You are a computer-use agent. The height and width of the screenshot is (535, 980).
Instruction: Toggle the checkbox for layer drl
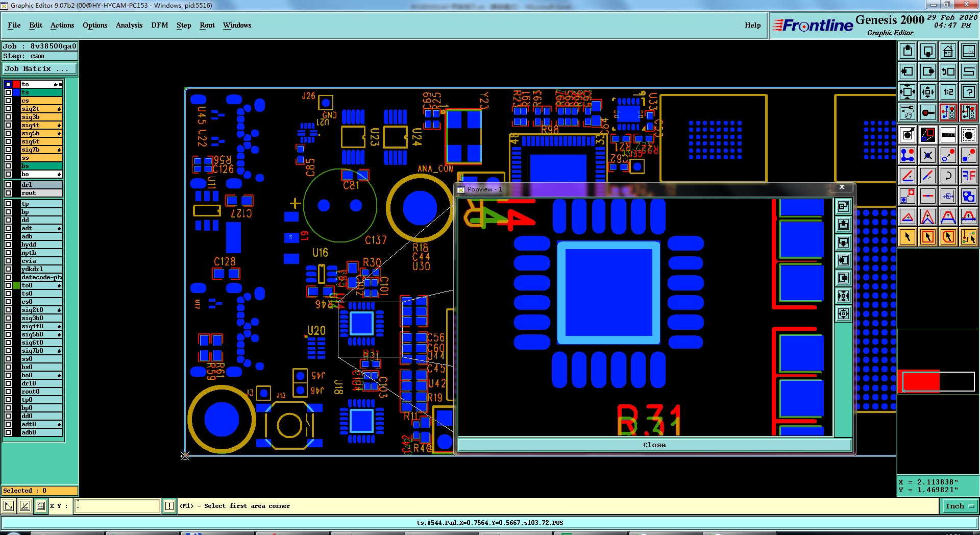point(8,185)
